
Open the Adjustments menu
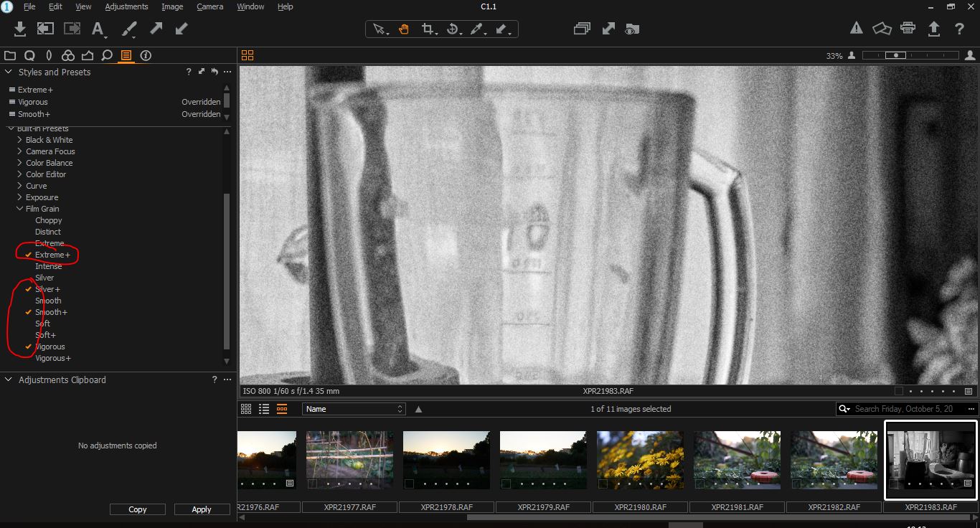pyautogui.click(x=126, y=6)
